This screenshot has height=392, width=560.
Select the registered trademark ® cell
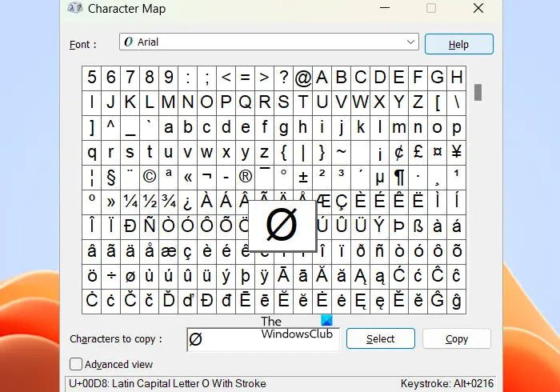tap(246, 177)
